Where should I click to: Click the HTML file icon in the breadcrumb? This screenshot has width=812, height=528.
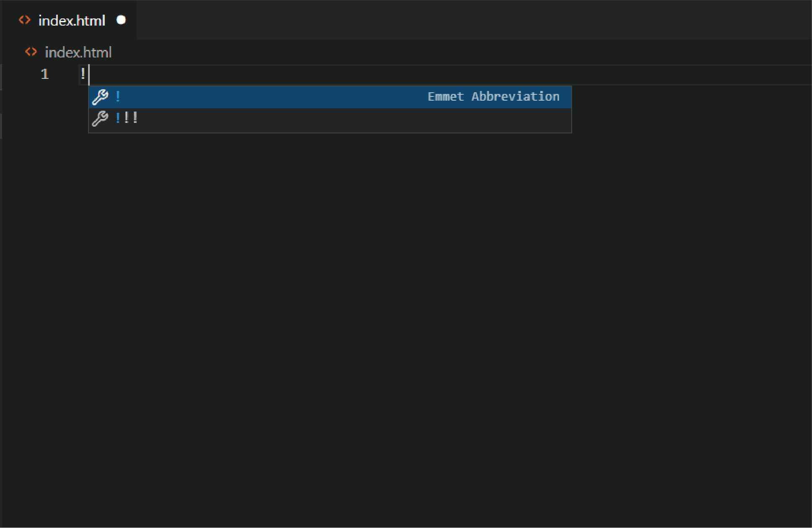(x=31, y=52)
